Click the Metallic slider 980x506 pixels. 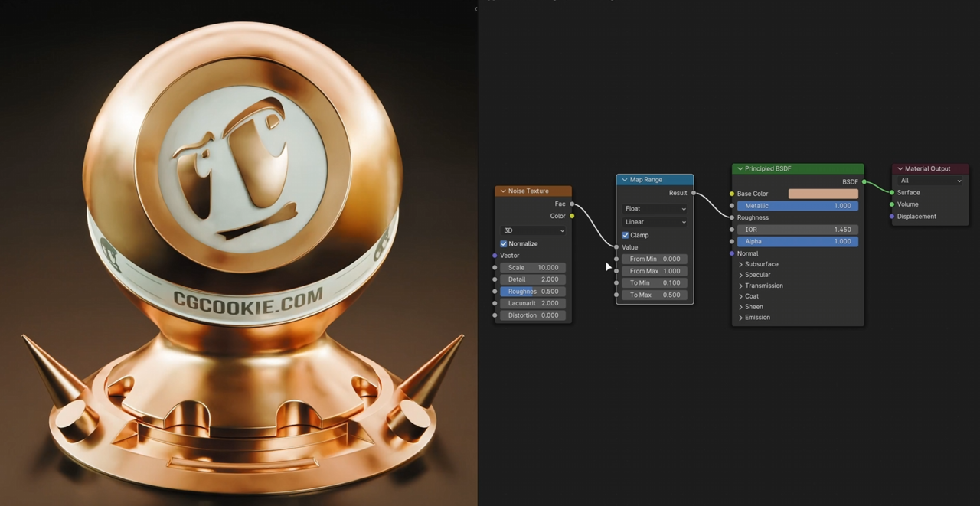pos(798,205)
